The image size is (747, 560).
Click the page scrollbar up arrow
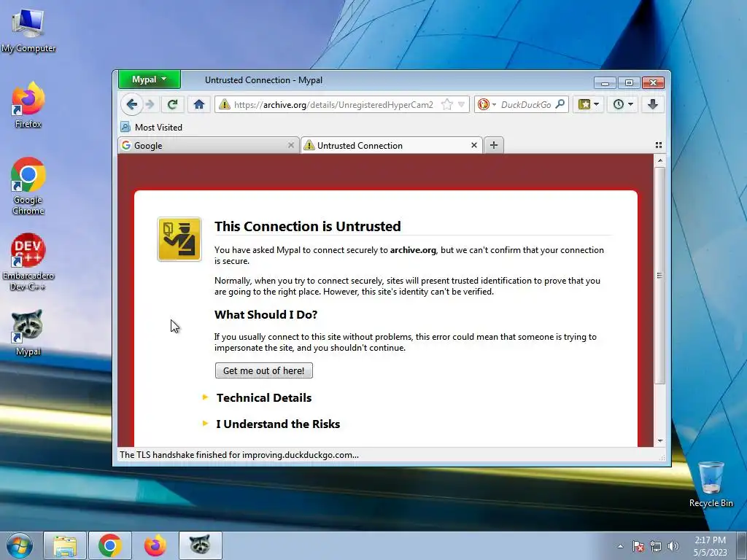[x=659, y=160]
